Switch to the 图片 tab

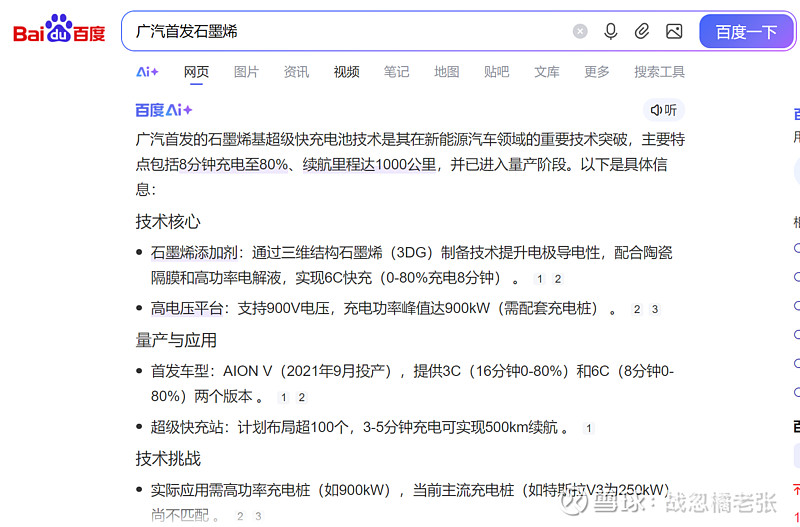tap(246, 72)
